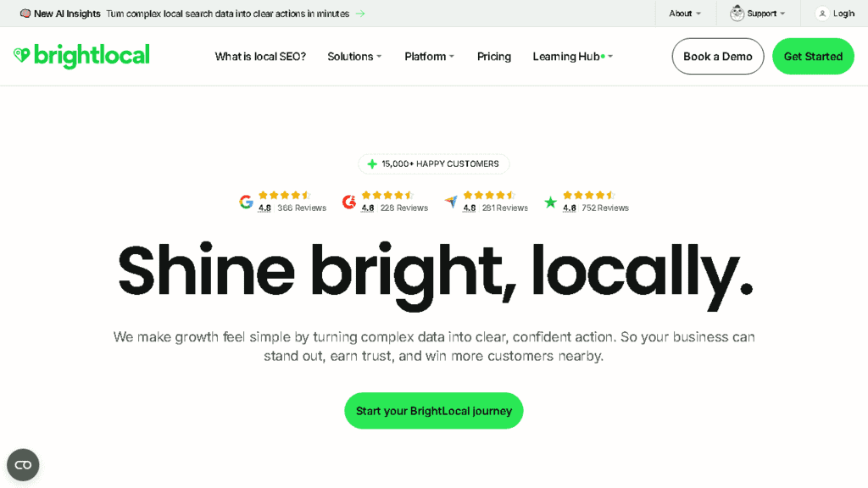This screenshot has height=488, width=868.
Task: Click the 228 Reviews G2 rating text
Action: (x=404, y=208)
